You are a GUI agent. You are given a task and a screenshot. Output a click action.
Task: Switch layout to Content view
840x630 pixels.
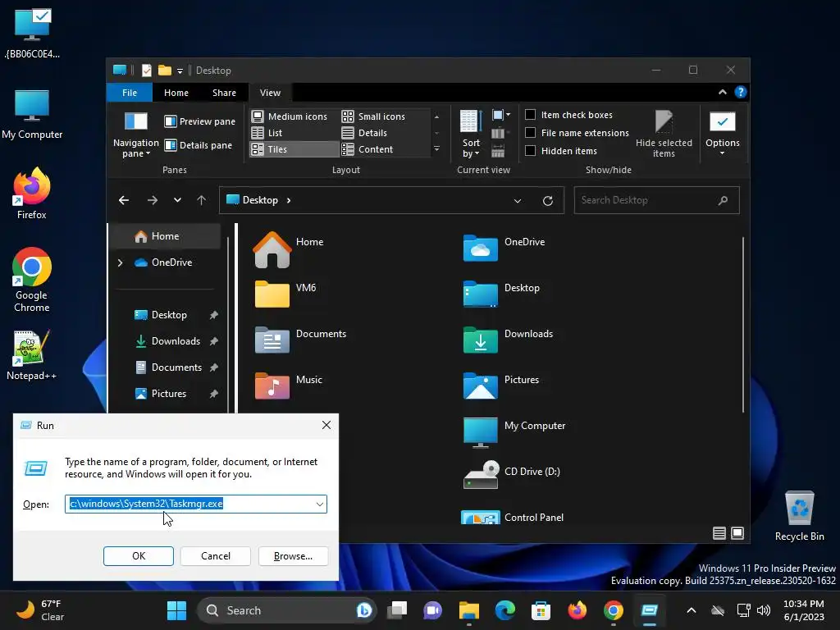[x=367, y=149]
